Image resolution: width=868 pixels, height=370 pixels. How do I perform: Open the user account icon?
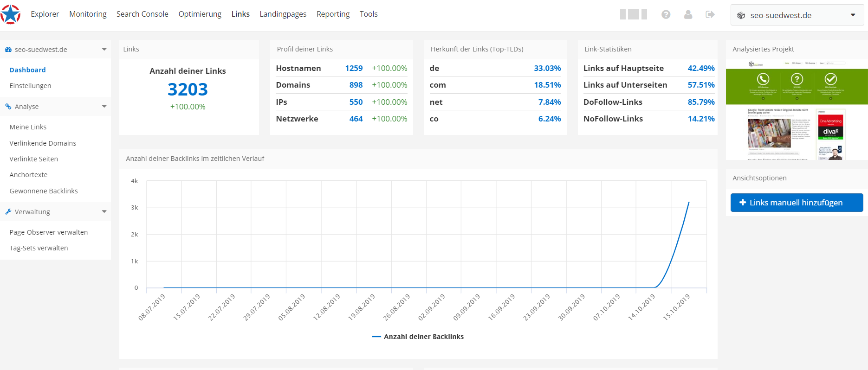click(x=688, y=15)
